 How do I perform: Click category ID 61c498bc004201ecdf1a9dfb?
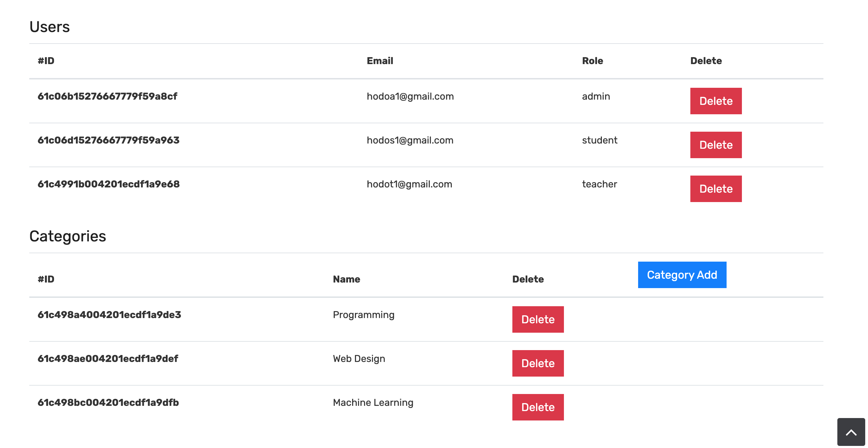(x=108, y=403)
